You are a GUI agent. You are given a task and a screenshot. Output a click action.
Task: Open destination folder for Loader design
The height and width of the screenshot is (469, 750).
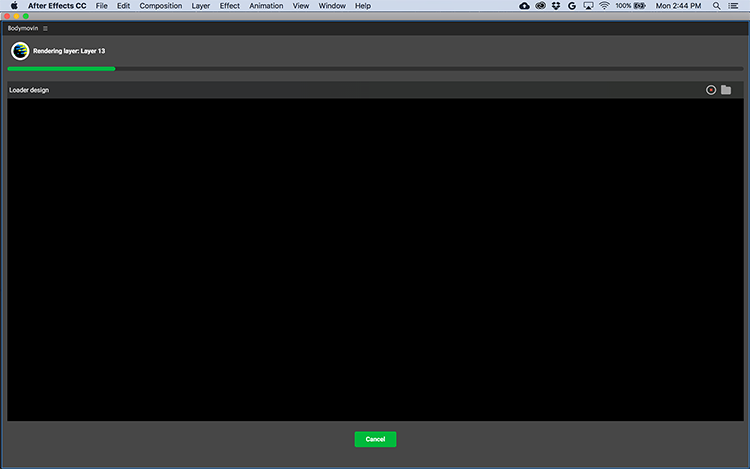click(726, 89)
